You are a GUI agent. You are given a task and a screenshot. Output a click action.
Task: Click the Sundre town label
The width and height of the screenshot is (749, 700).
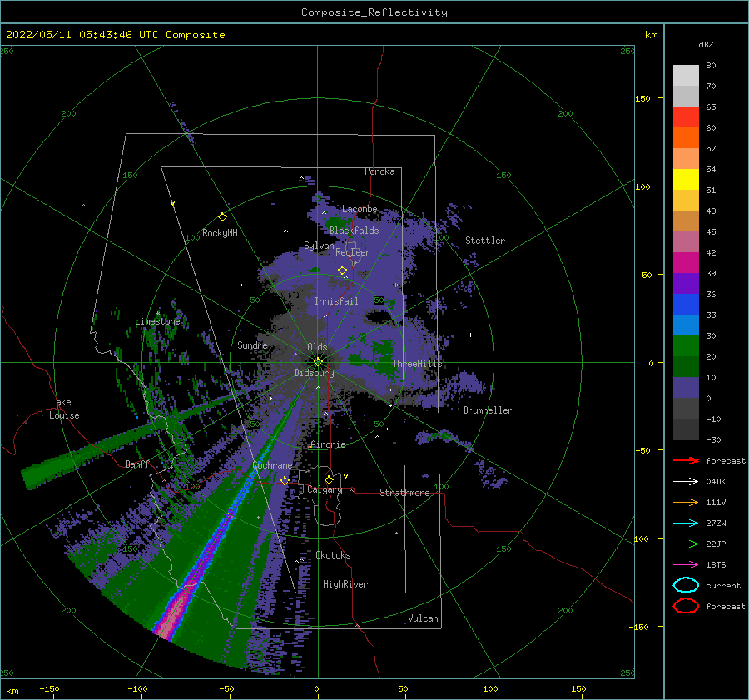point(252,345)
